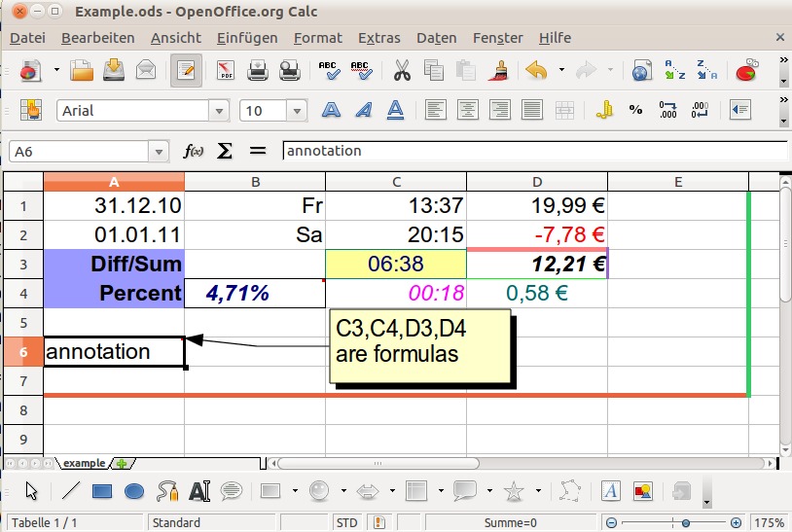Cut selection with the scissors icon
The height and width of the screenshot is (532, 792).
point(402,71)
